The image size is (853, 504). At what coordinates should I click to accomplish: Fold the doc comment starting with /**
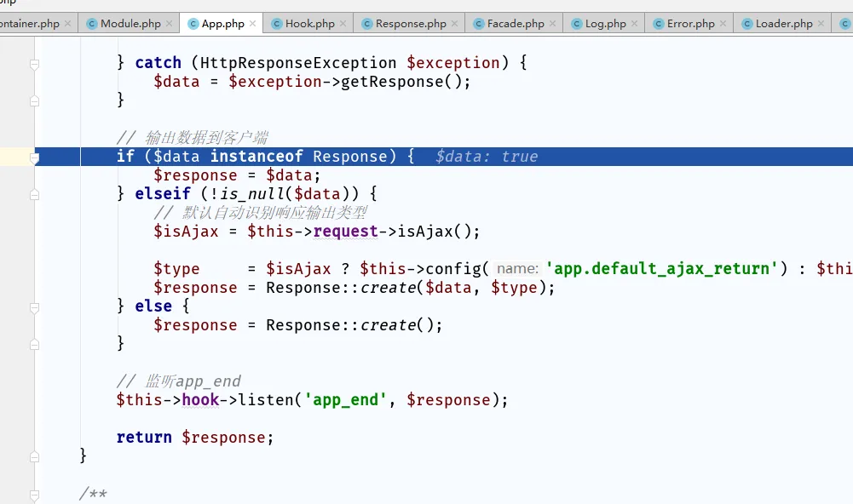click(34, 494)
